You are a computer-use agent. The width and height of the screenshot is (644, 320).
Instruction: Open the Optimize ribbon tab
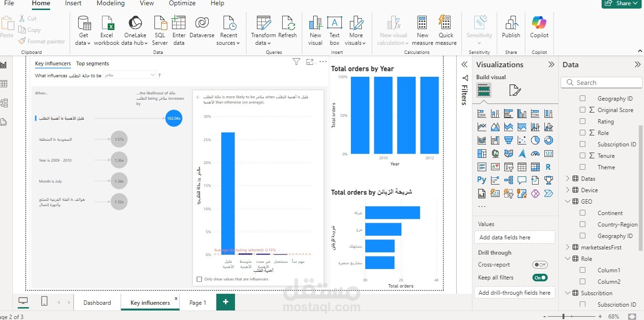point(182,3)
